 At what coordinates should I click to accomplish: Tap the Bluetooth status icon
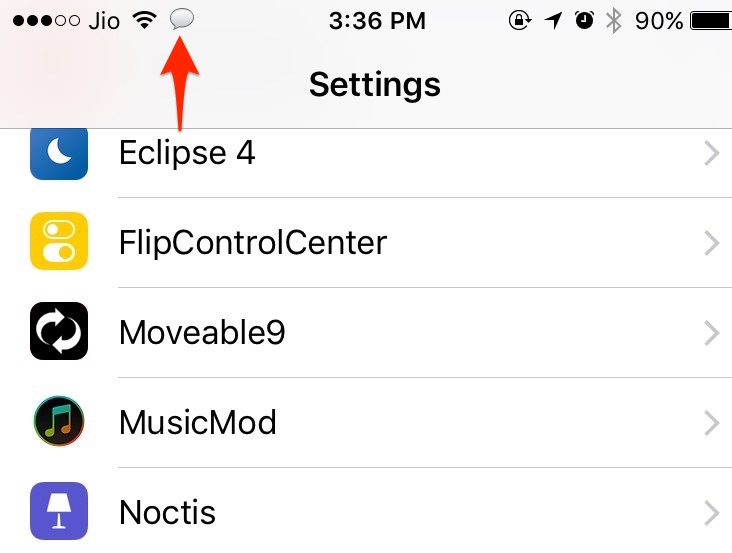click(614, 20)
